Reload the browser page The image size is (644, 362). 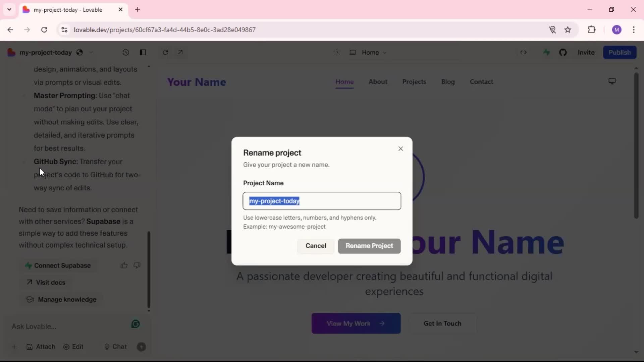tap(44, 30)
